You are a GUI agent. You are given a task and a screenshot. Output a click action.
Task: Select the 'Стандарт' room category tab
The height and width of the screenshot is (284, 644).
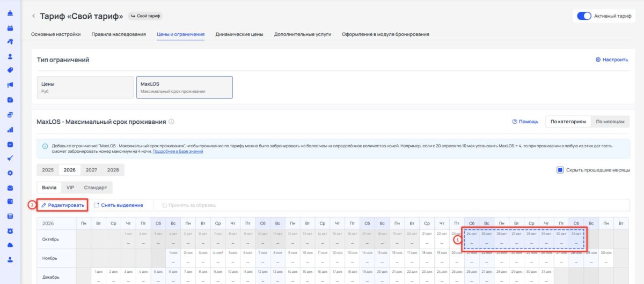96,188
